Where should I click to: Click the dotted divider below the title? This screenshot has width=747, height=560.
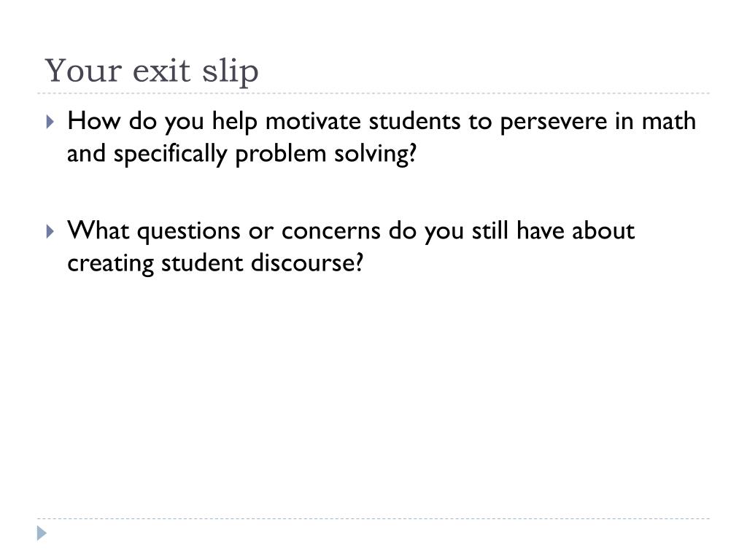(373, 93)
